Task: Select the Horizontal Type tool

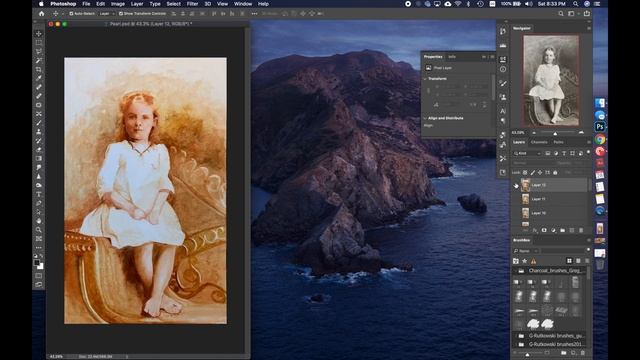Action: point(39,194)
